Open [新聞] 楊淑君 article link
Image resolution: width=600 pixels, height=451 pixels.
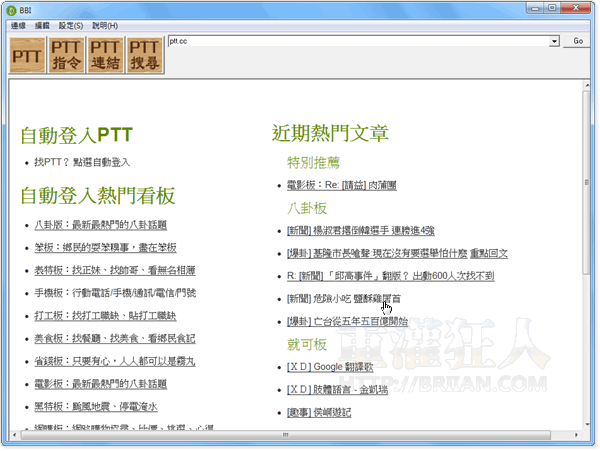point(361,231)
